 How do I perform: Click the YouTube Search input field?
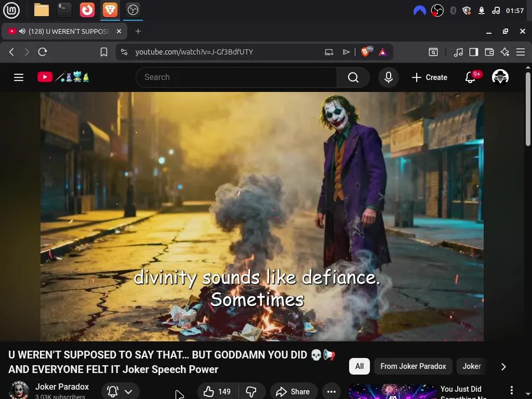click(237, 78)
